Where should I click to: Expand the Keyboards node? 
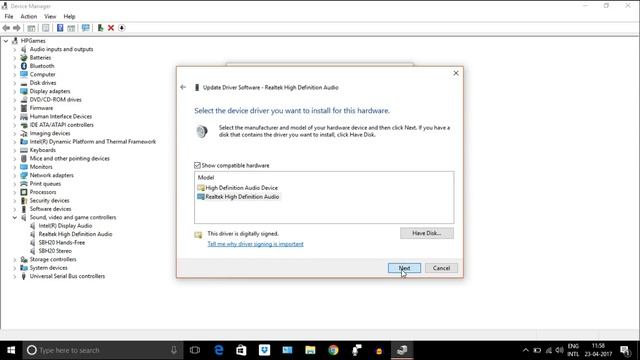(x=15, y=150)
